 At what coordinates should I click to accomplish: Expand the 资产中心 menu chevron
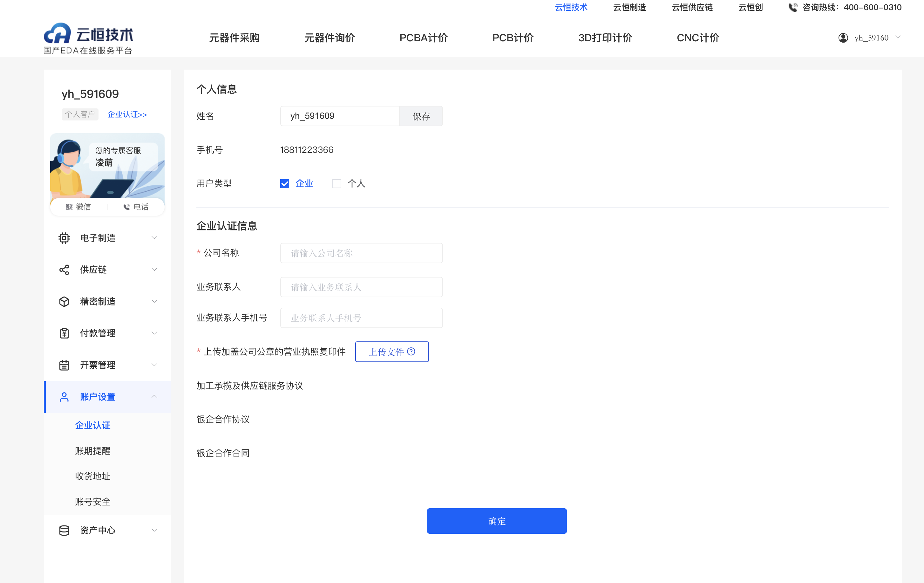pyautogui.click(x=154, y=530)
